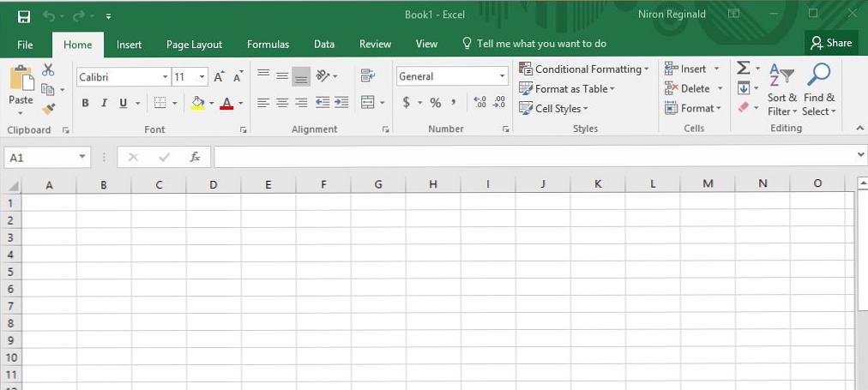
Task: Open the Conditional Formatting dropdown
Action: pyautogui.click(x=584, y=69)
